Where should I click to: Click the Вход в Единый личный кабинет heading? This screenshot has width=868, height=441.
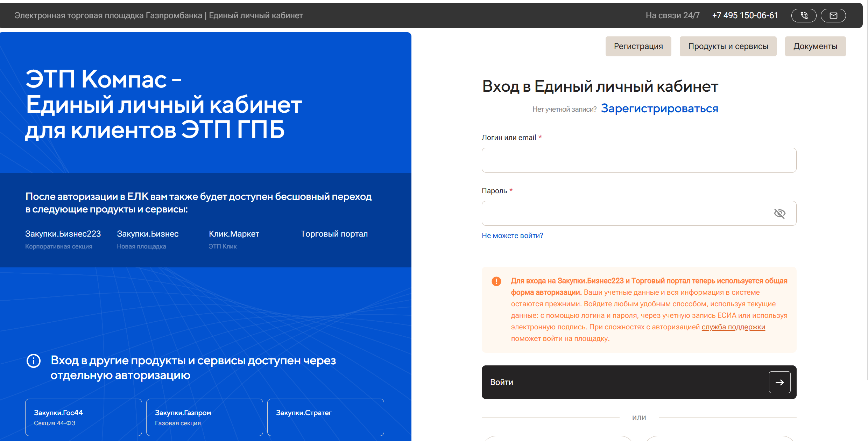coord(600,86)
